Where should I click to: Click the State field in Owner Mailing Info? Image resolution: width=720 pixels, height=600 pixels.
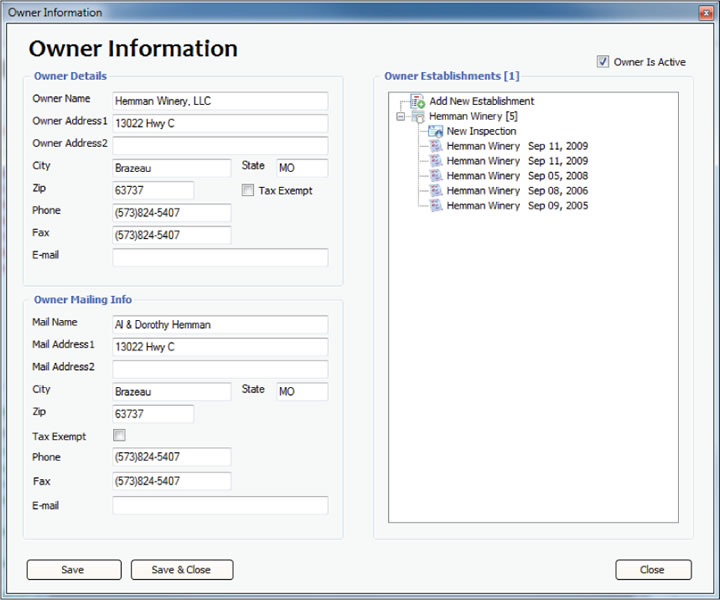click(302, 392)
